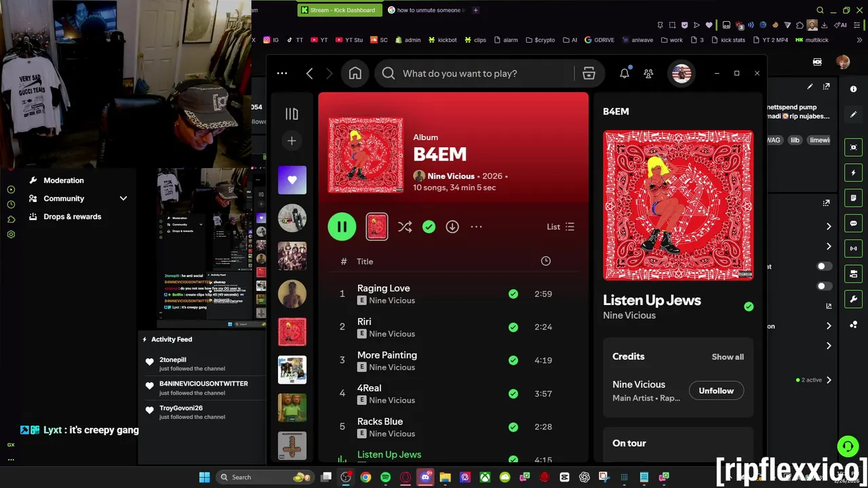Click the wrench icon in Kick right rail
Screen dimensions: 868x488
pyautogui.click(x=854, y=299)
